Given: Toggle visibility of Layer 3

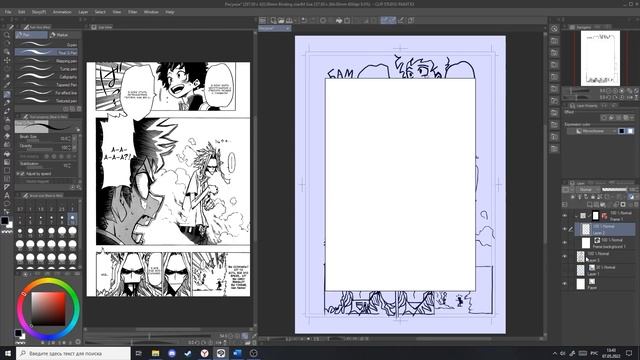Looking at the screenshot, I should (x=565, y=256).
